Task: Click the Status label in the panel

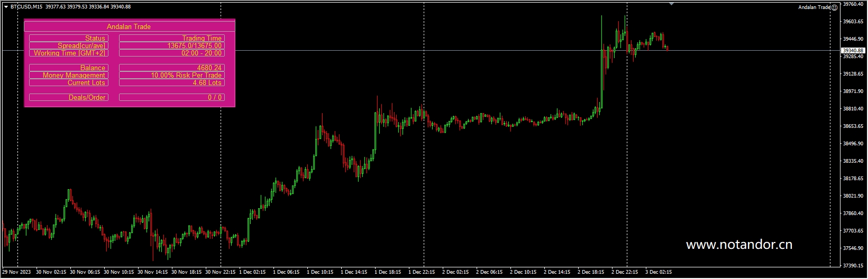Action: coord(69,38)
